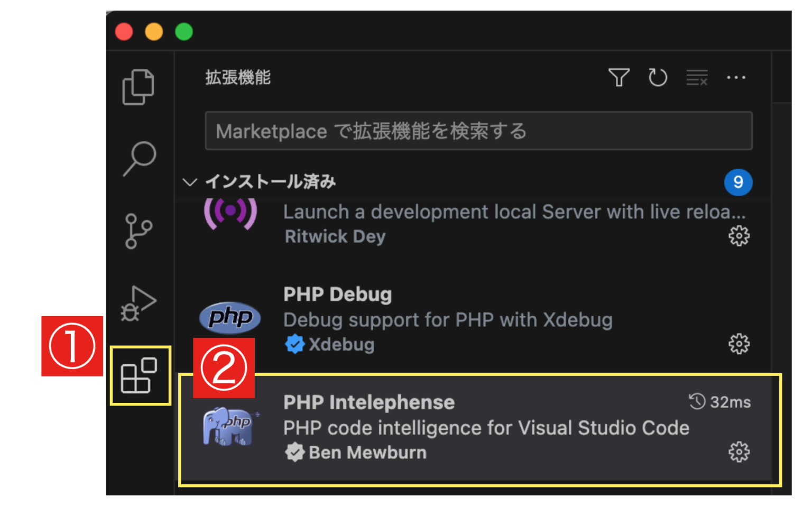812x506 pixels.
Task: Expand the Live Server extension details
Action: pos(423,222)
